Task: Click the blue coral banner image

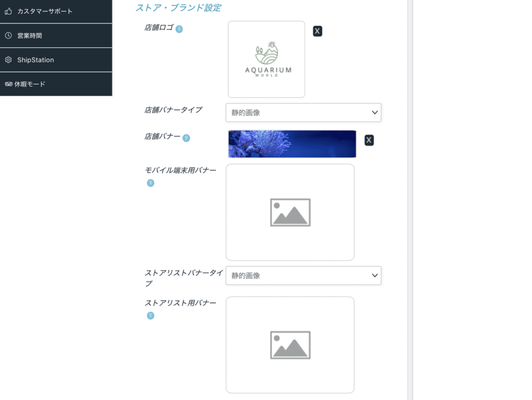Action: (291, 144)
